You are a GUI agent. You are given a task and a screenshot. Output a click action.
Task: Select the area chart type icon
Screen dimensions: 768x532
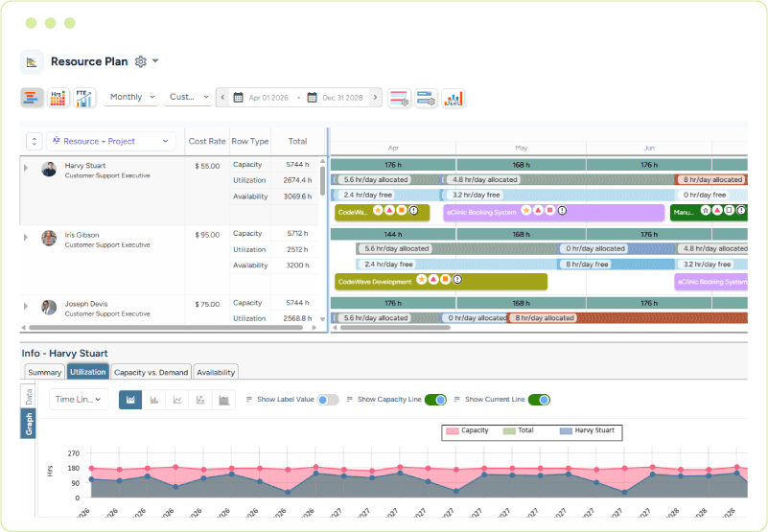point(130,400)
